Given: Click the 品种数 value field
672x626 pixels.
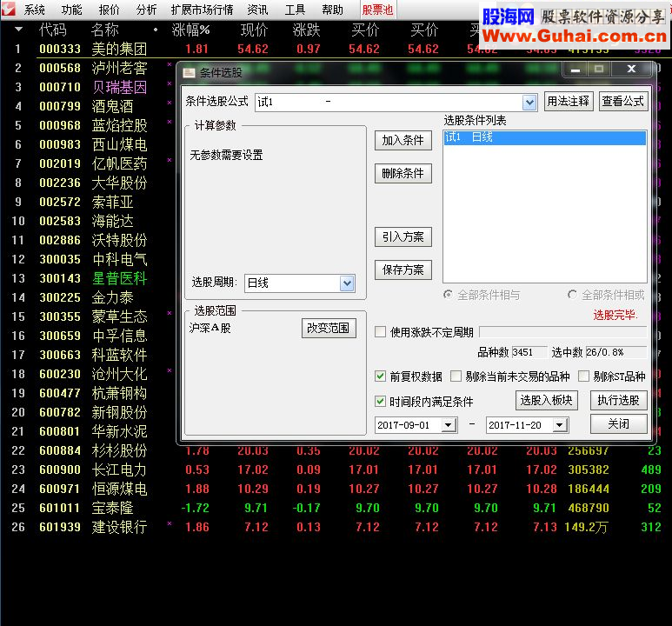Looking at the screenshot, I should (529, 352).
